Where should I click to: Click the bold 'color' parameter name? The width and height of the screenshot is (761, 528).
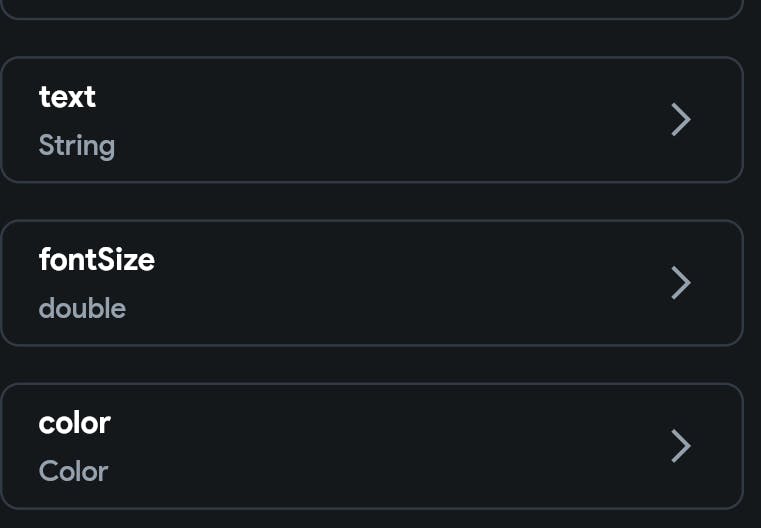tap(75, 423)
